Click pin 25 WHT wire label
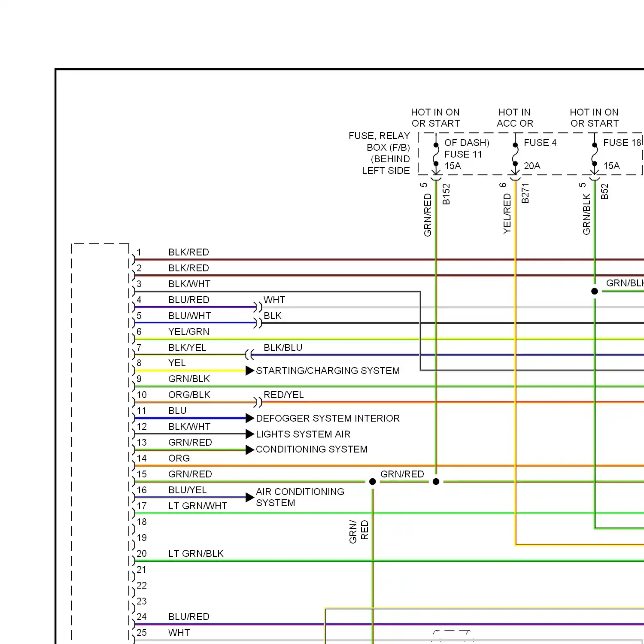Screen dimensions: 644x644 coord(179,632)
